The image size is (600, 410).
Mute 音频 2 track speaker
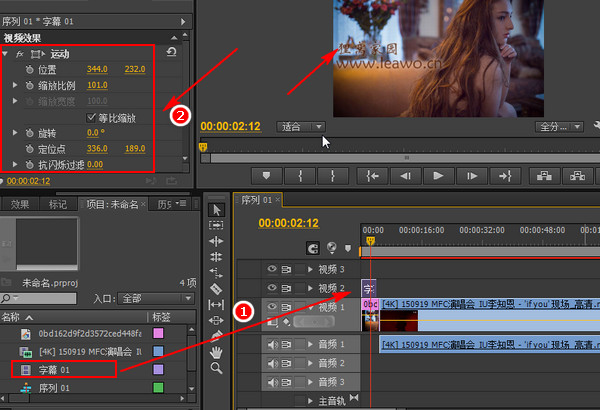coord(272,363)
